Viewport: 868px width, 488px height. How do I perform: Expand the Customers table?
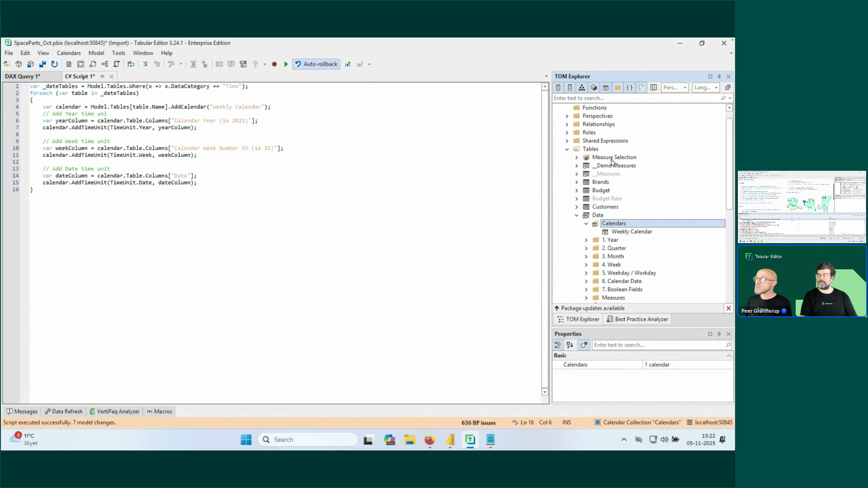pos(576,207)
